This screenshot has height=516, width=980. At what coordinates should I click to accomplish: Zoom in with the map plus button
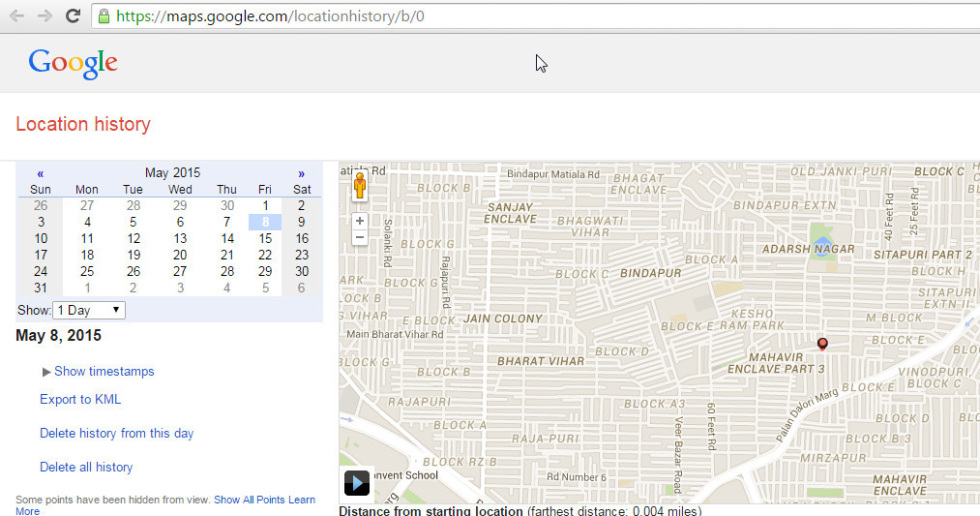pyautogui.click(x=359, y=221)
